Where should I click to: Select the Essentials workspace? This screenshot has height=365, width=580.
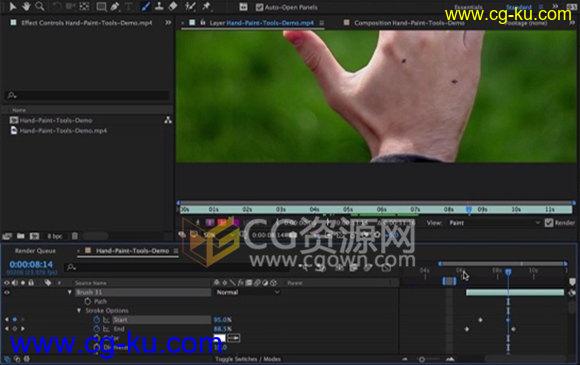(x=468, y=7)
